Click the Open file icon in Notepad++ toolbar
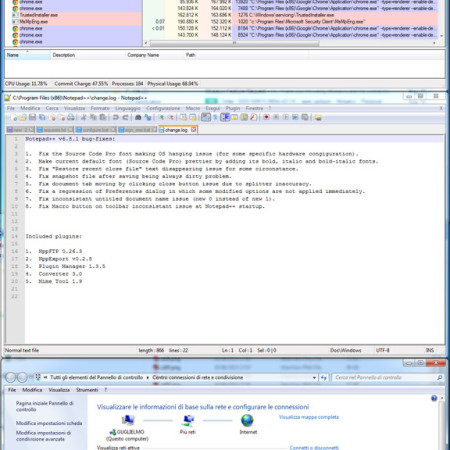 tap(23, 117)
